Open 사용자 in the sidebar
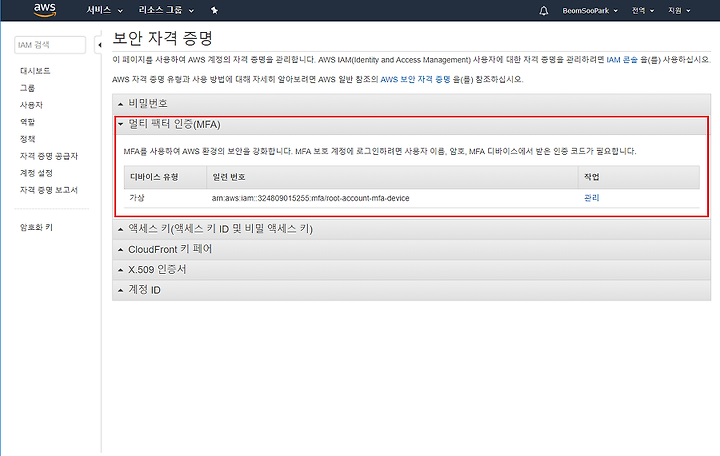 click(31, 105)
